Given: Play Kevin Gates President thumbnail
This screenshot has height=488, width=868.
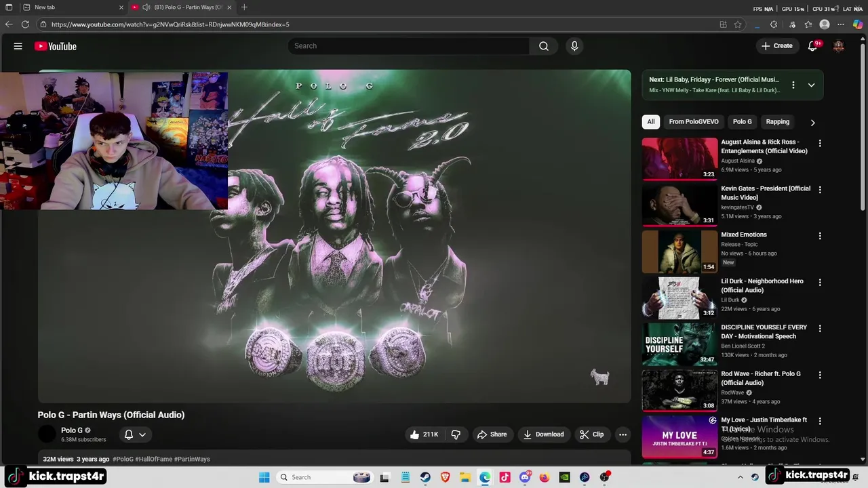Looking at the screenshot, I should pos(679,205).
